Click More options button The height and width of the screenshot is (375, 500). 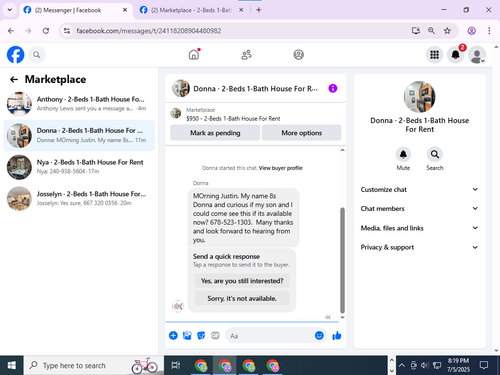pyautogui.click(x=301, y=133)
